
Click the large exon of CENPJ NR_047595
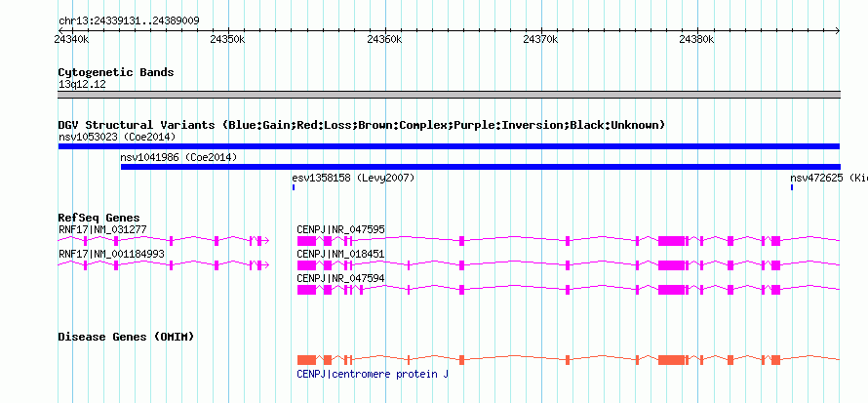click(x=671, y=240)
